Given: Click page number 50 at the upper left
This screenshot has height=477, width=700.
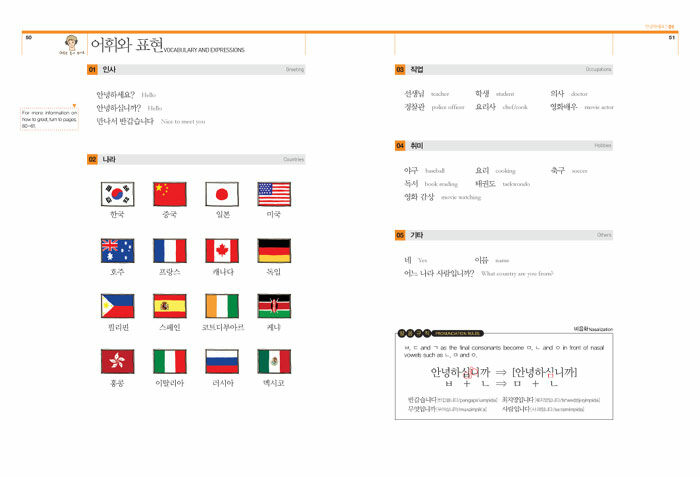Looking at the screenshot, I should point(29,38).
